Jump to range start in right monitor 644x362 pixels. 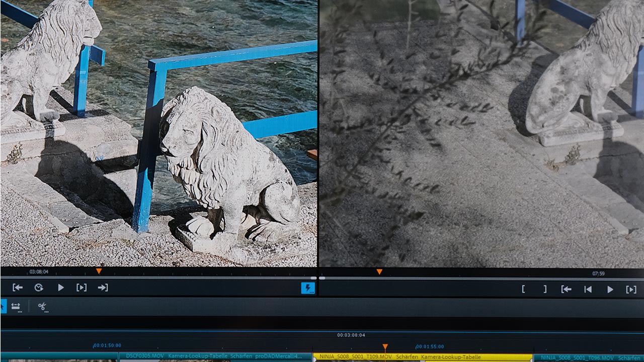(x=566, y=289)
